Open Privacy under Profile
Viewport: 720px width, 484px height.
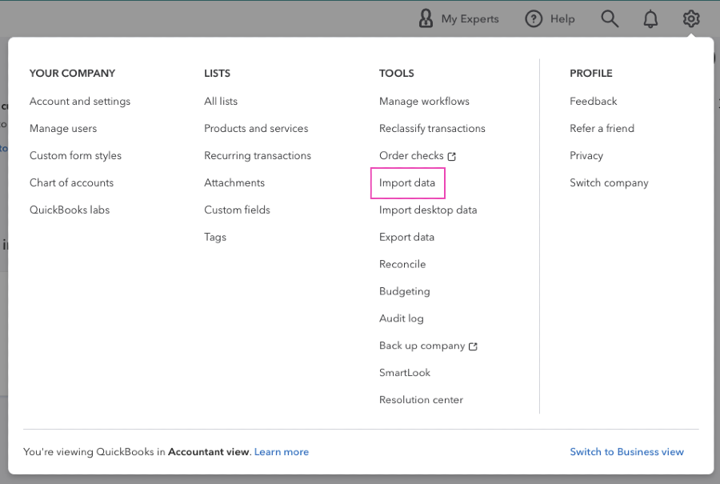(586, 156)
